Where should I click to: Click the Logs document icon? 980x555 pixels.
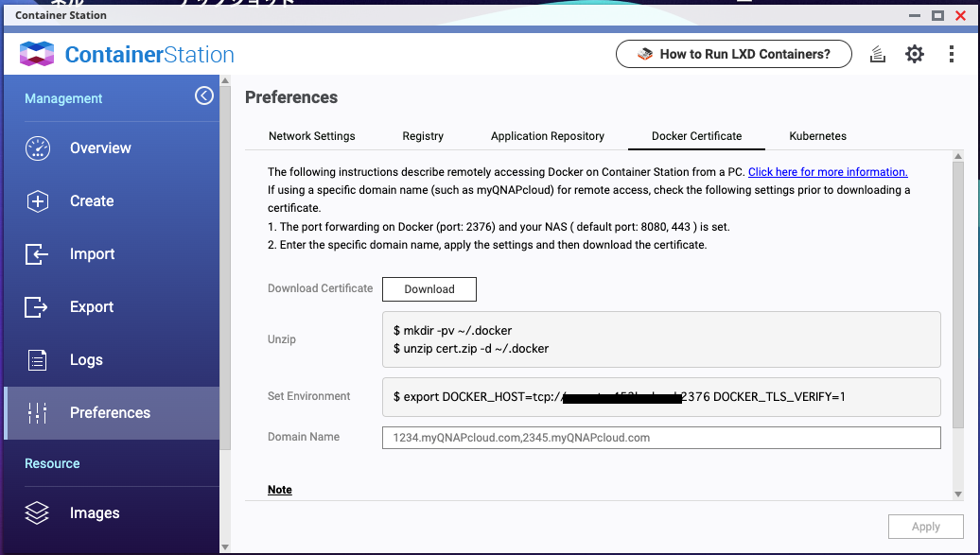tap(38, 360)
